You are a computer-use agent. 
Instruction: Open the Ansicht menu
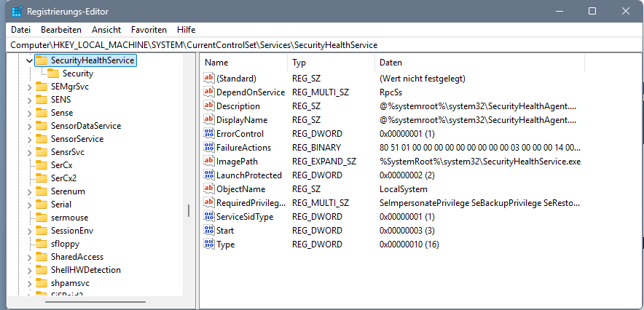pyautogui.click(x=106, y=30)
